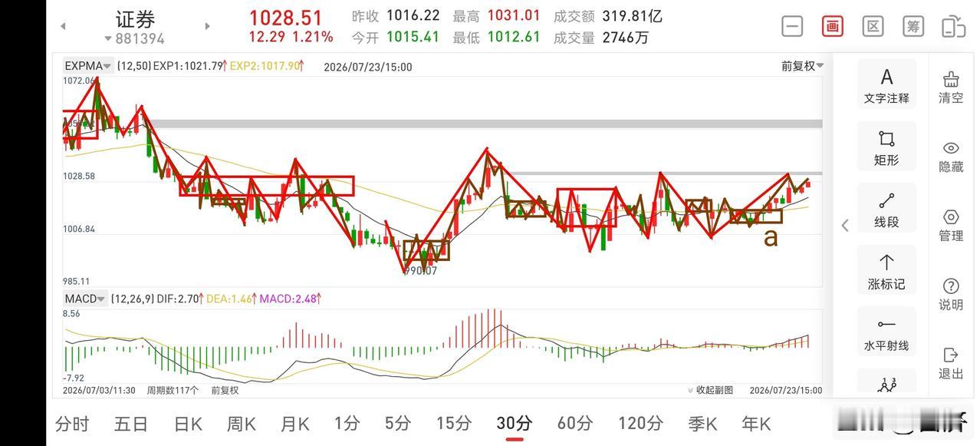Tap the minus (一) box icon
This screenshot has height=446, width=980.
coord(792,26)
